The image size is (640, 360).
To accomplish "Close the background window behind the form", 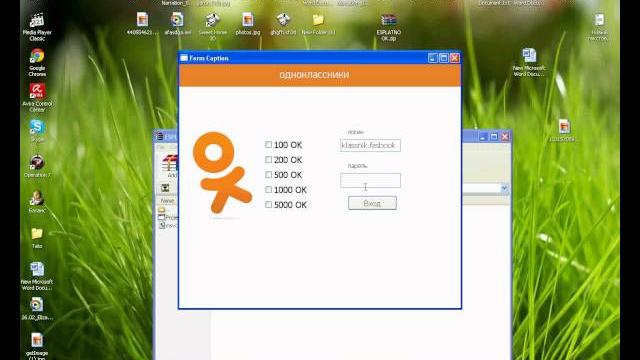I will click(505, 137).
